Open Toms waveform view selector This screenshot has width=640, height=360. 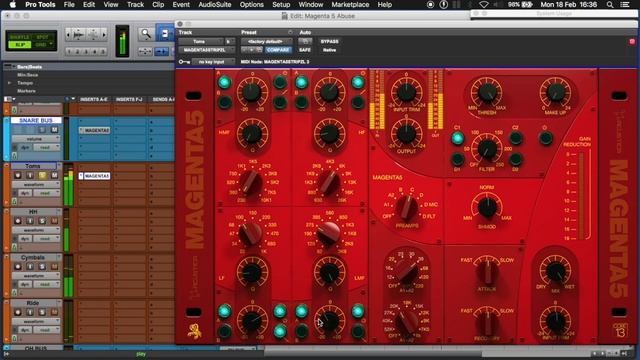(x=36, y=184)
